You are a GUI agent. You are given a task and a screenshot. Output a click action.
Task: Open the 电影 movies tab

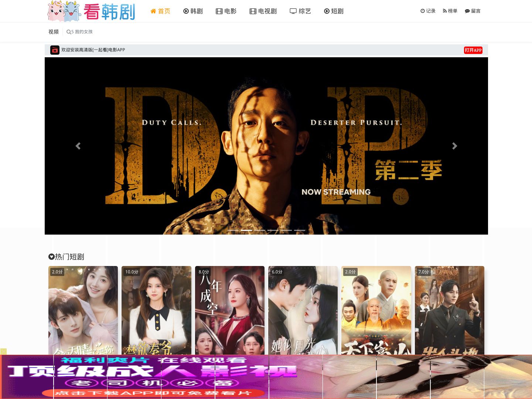tap(226, 11)
